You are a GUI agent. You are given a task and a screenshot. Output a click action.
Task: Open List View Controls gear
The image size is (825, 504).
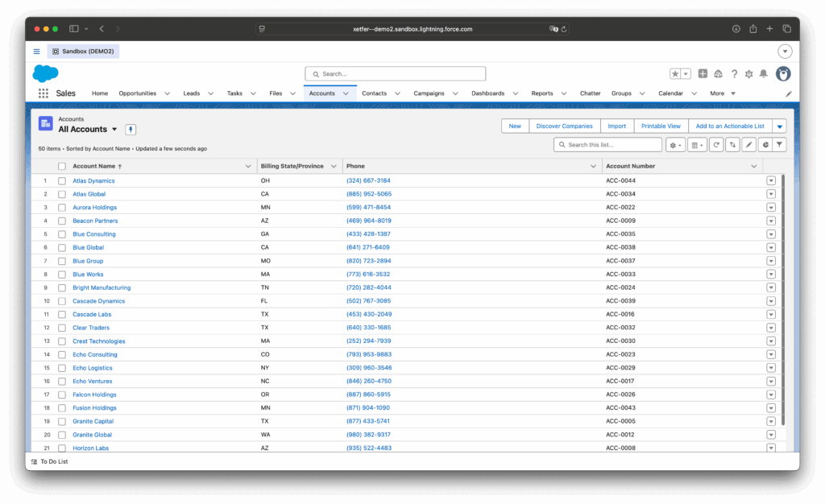pyautogui.click(x=675, y=145)
